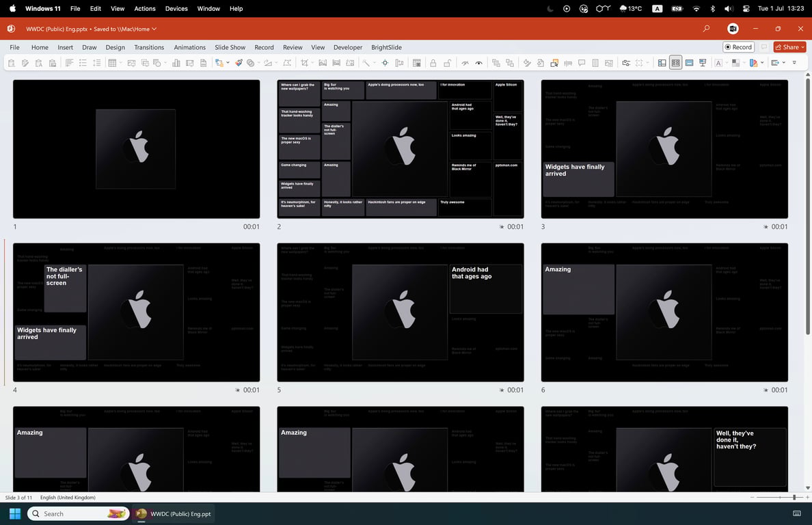Switch to Normal view via toolbar

click(x=662, y=63)
